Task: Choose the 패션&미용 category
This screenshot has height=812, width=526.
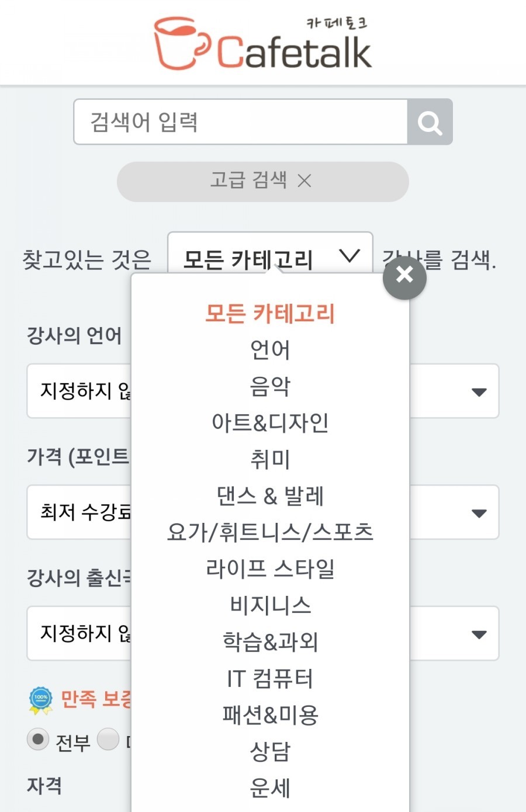Action: [x=269, y=714]
